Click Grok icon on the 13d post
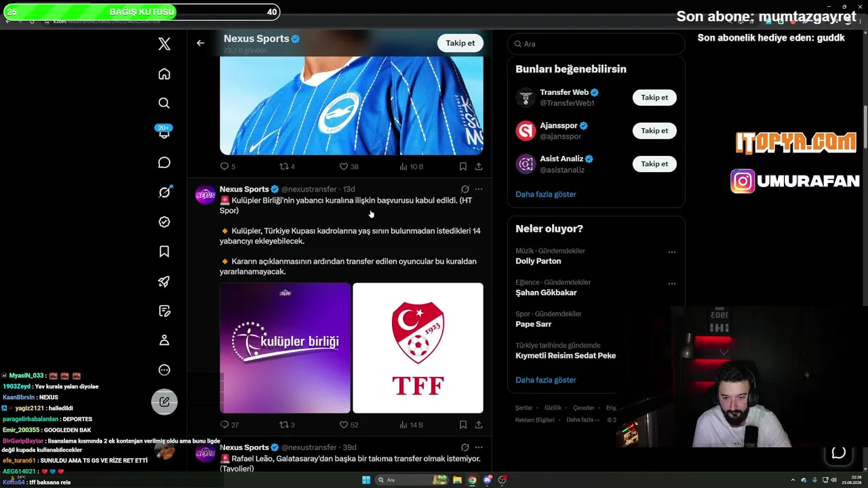 tap(465, 189)
